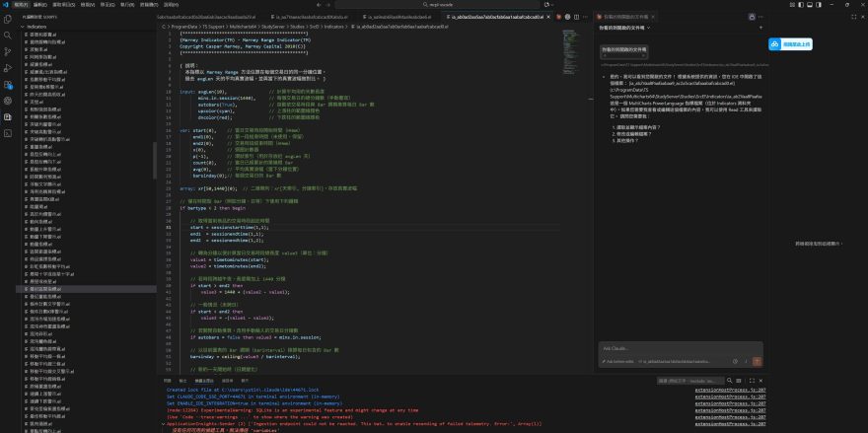This screenshot has height=433, width=868.
Task: Open the Source Control view
Action: 8,49
